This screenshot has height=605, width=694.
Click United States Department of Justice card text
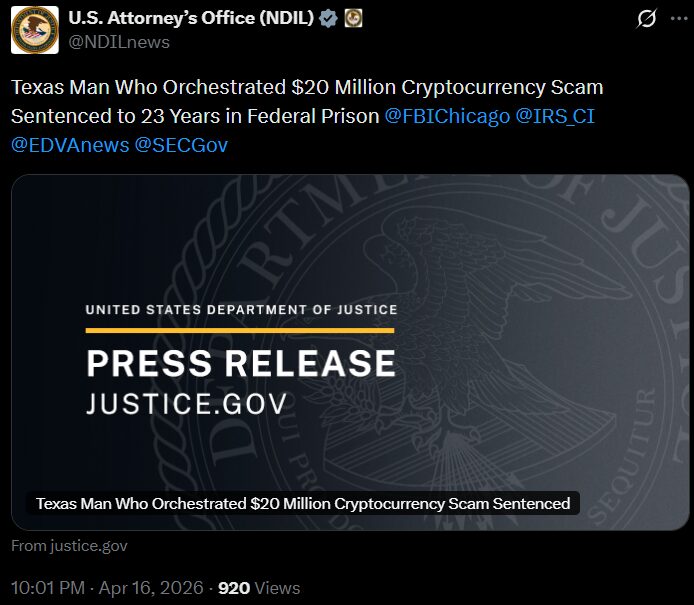click(x=241, y=310)
